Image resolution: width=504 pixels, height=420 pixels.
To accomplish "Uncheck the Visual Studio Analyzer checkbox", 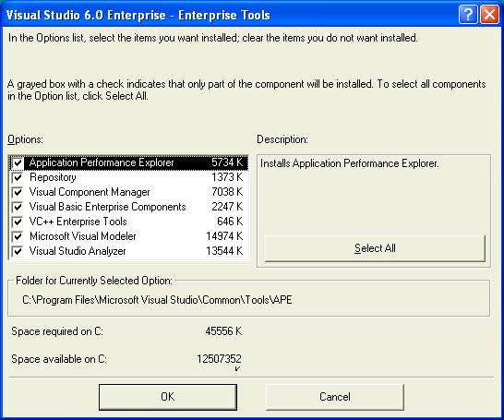I will pos(18,251).
